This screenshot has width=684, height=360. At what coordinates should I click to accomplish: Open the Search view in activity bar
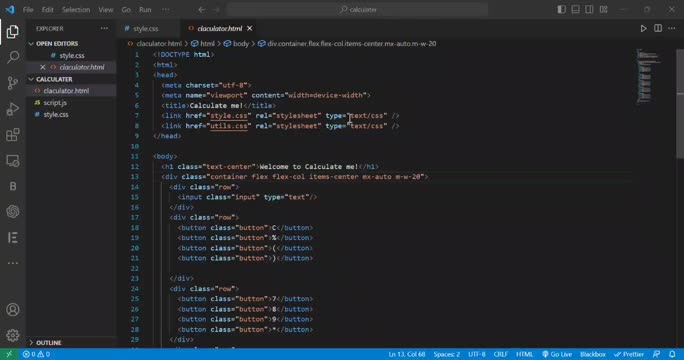tap(13, 57)
